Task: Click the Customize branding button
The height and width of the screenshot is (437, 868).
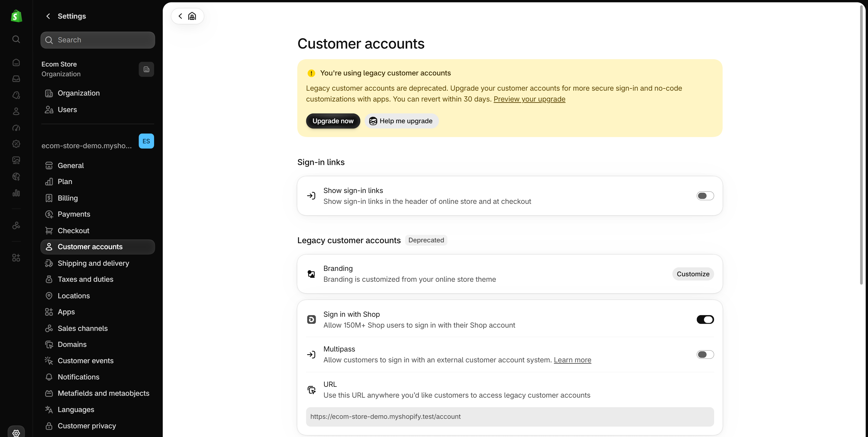Action: 693,274
